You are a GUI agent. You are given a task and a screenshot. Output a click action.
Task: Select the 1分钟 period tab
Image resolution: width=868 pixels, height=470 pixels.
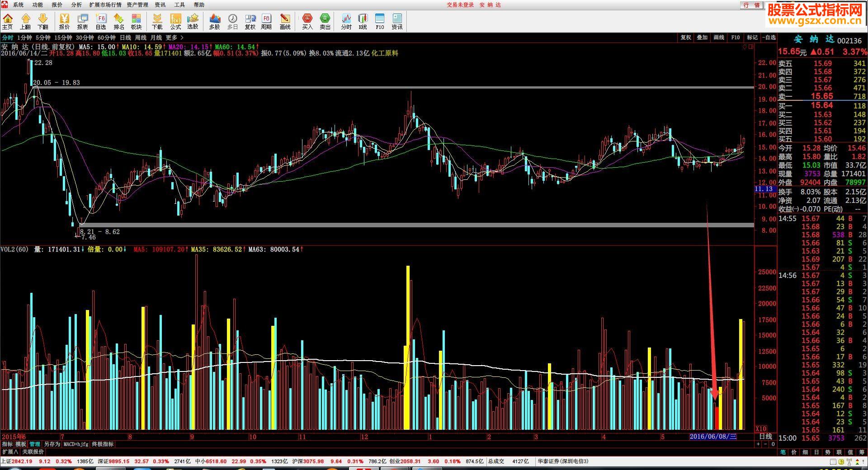[25, 38]
